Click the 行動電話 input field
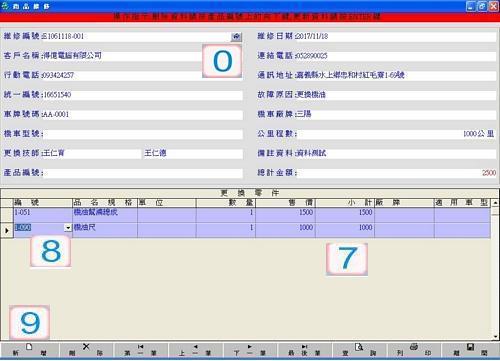500x361 pixels. [143, 76]
